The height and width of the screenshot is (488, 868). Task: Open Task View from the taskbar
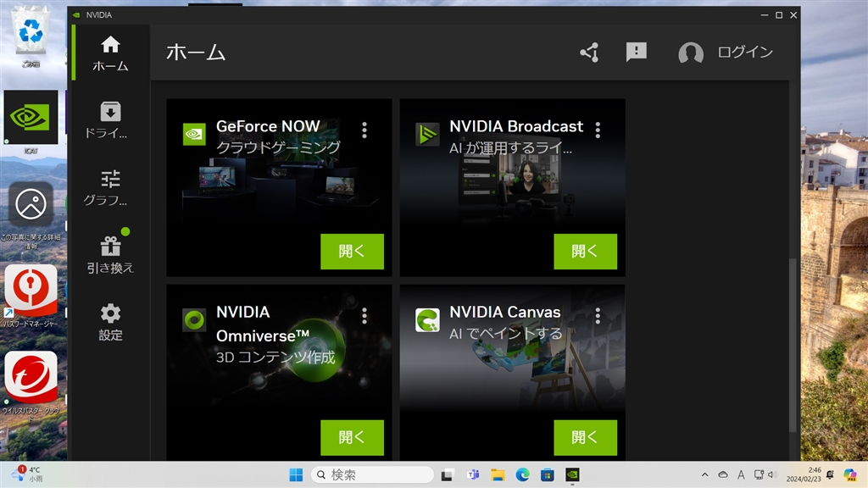447,474
